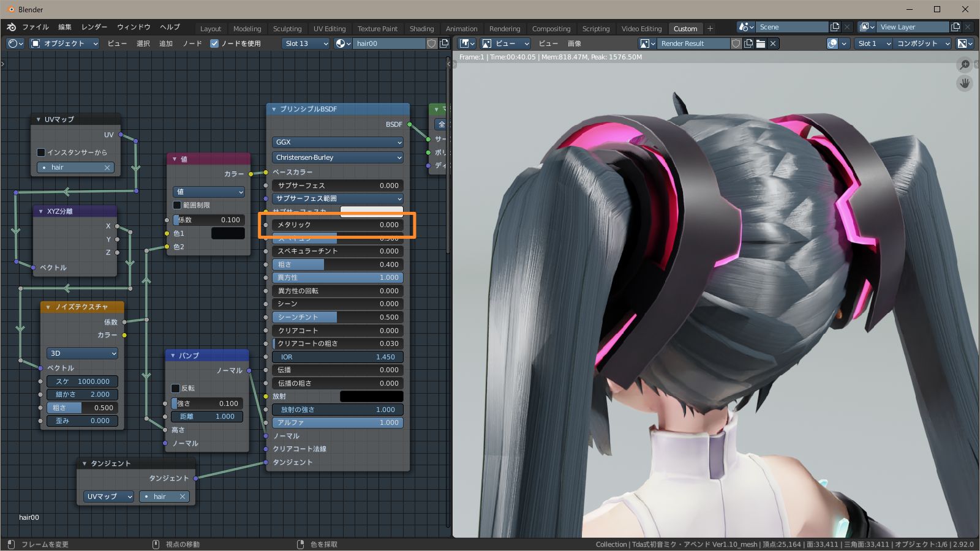
Task: Open the node editor type selector icon
Action: 15,43
